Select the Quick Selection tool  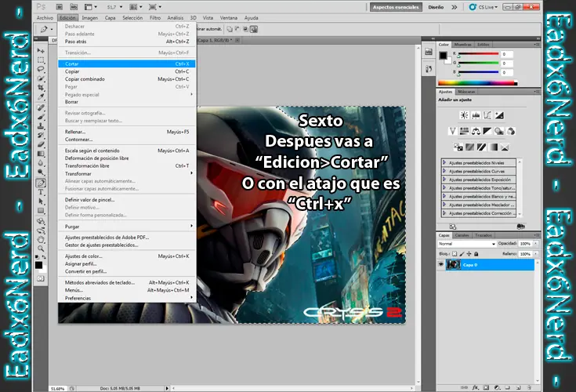click(41, 78)
